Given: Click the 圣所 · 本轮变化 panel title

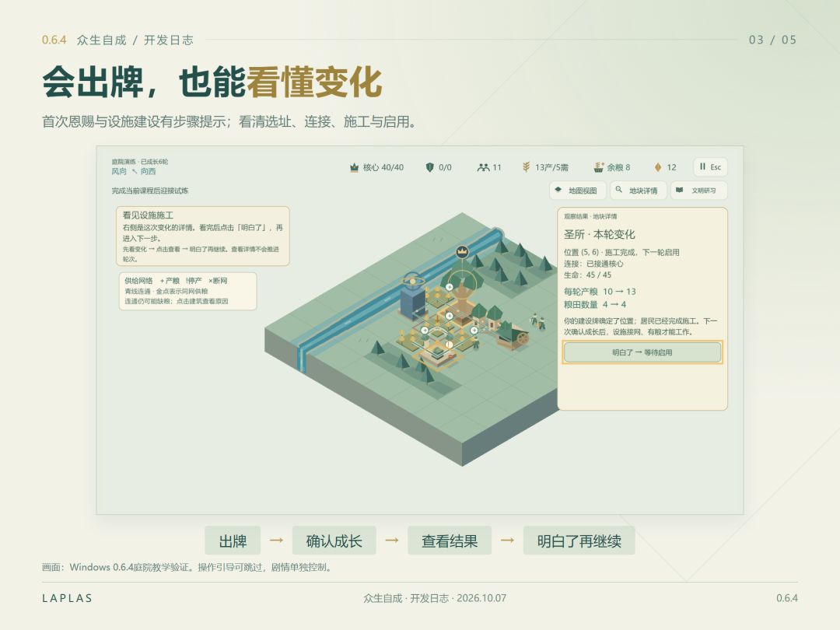Looking at the screenshot, I should pyautogui.click(x=599, y=234).
